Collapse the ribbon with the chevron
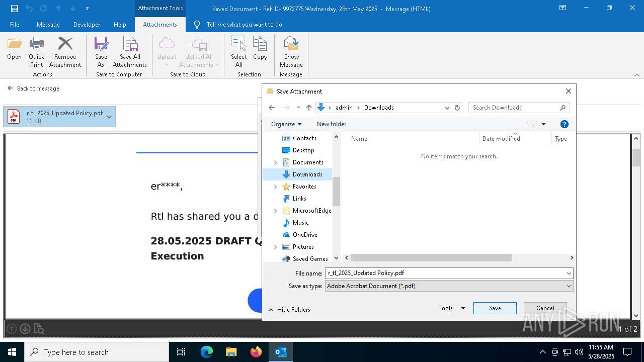 click(637, 75)
